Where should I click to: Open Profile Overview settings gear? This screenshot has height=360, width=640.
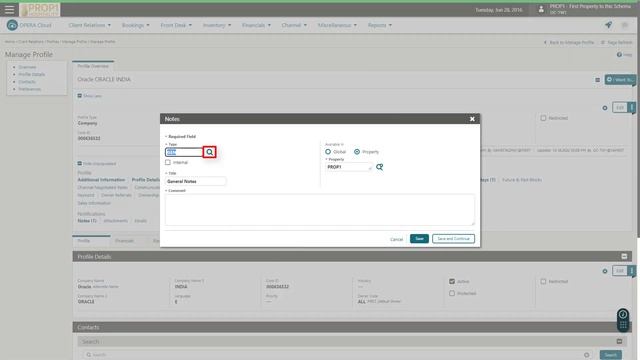(605, 108)
